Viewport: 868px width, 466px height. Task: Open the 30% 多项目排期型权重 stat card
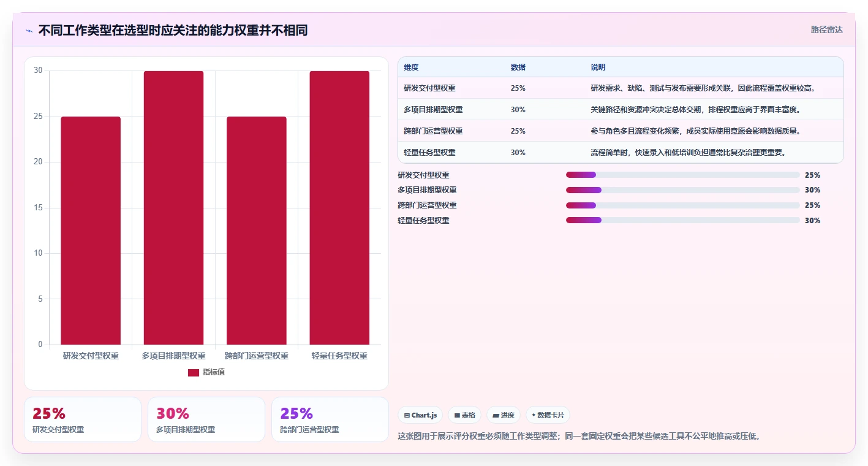click(206, 419)
